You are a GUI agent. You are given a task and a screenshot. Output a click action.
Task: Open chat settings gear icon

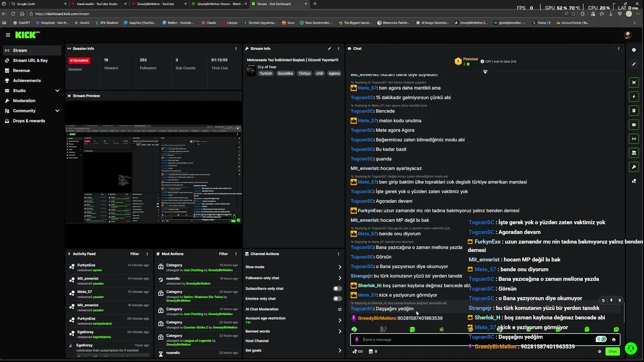click(599, 351)
